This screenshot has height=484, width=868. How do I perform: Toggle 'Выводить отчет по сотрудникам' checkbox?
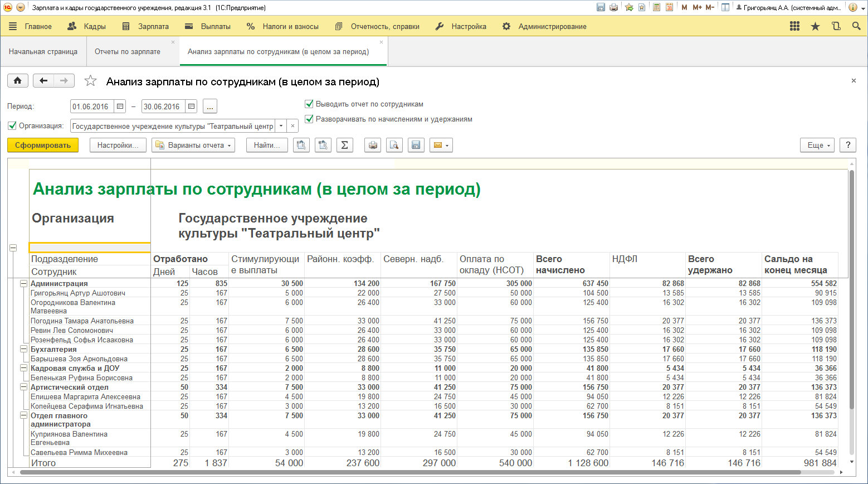point(309,104)
